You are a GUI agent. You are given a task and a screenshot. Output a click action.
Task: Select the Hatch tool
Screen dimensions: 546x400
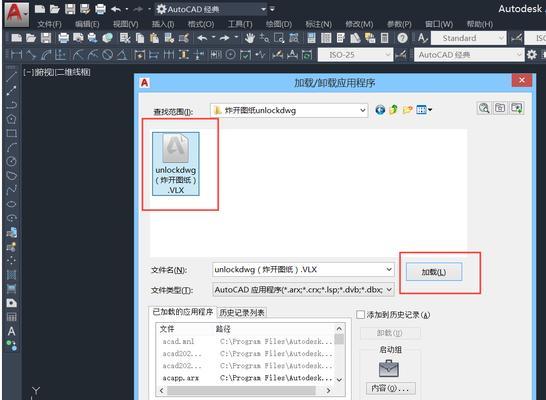pos(11,275)
